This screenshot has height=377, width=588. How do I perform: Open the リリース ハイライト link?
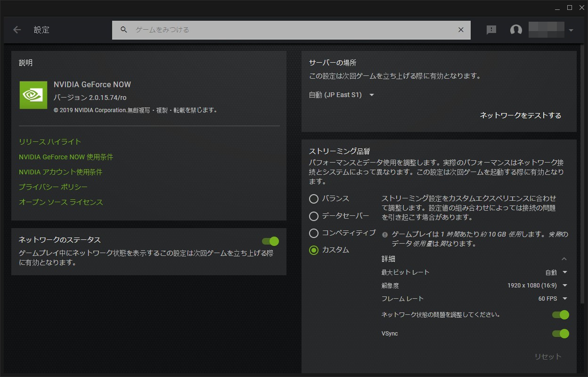[50, 142]
